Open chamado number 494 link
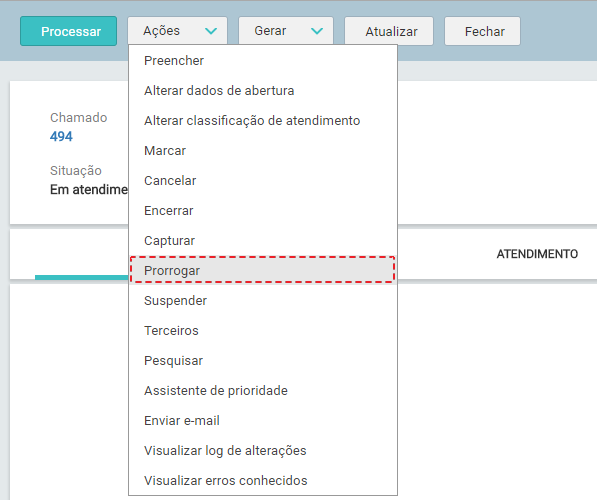This screenshot has width=597, height=500. (61, 136)
